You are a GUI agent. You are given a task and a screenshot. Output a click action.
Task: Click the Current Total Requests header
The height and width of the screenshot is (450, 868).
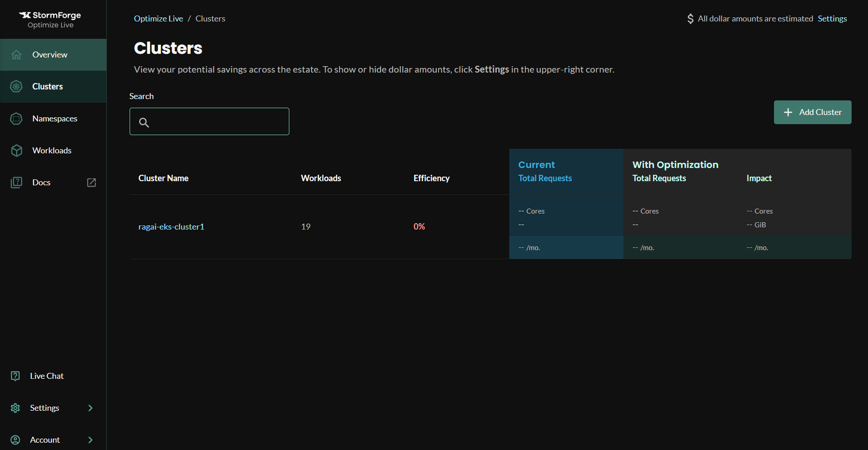click(545, 178)
